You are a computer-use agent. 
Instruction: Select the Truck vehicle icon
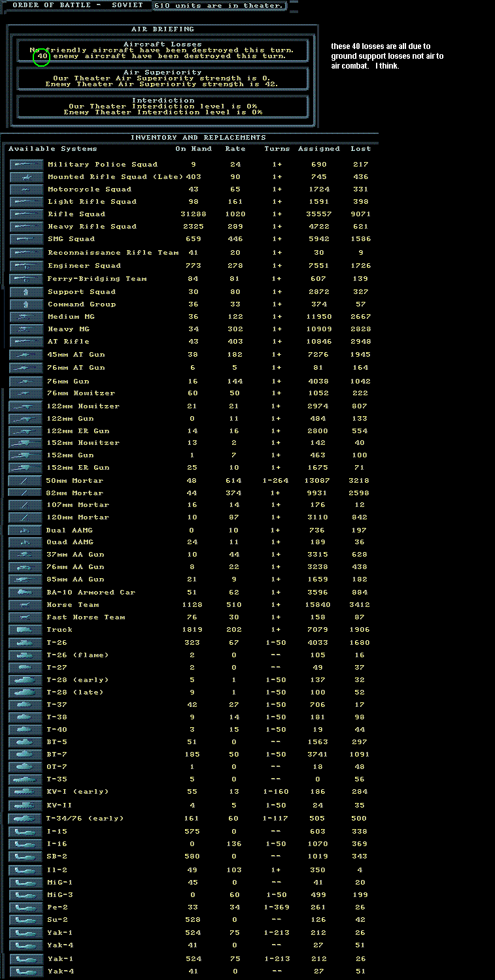point(27,630)
